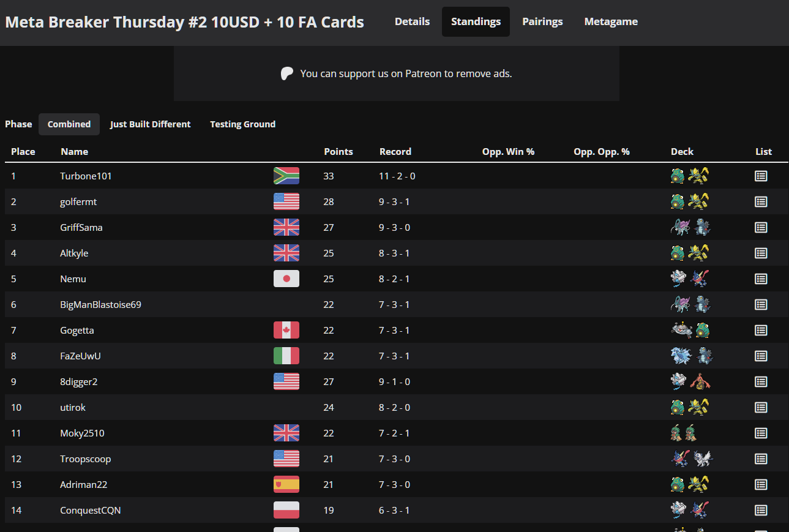Image resolution: width=789 pixels, height=532 pixels.
Task: Select the Just Built Different phase
Action: pyautogui.click(x=150, y=124)
